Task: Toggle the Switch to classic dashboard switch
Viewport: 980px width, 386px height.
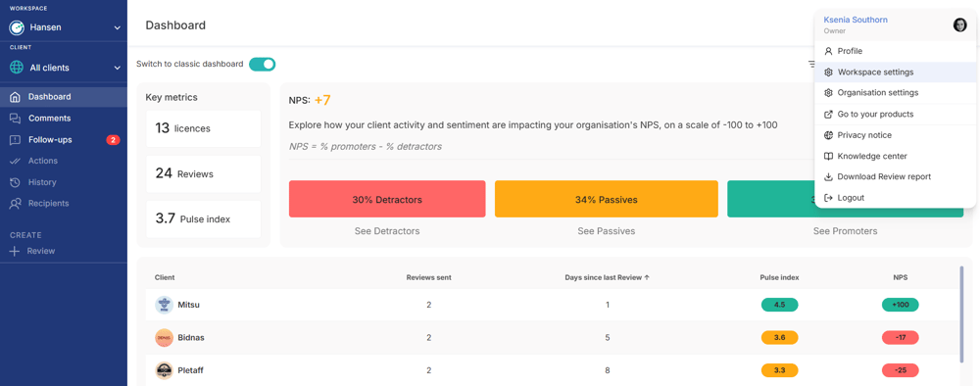Action: click(263, 64)
